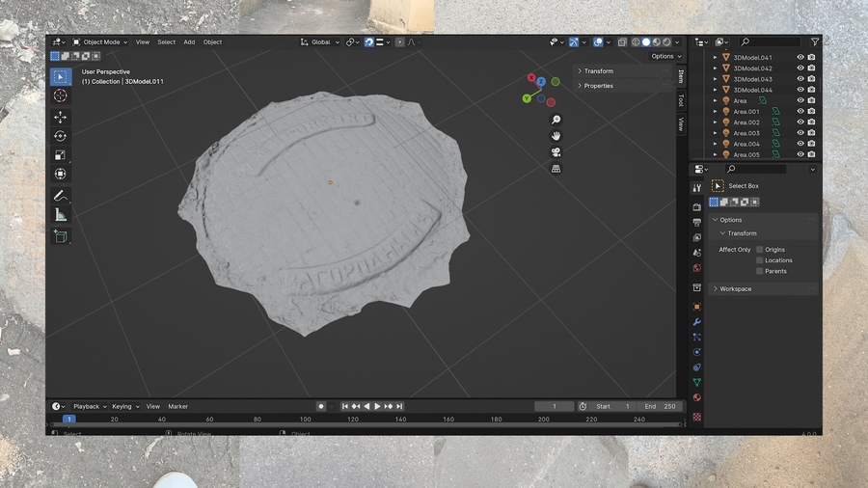Select the Scale tool
Image resolution: width=868 pixels, height=488 pixels.
pyautogui.click(x=61, y=155)
